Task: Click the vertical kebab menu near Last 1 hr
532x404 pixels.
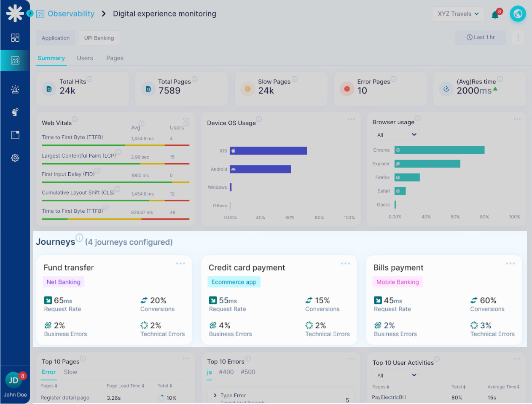Action: point(518,37)
